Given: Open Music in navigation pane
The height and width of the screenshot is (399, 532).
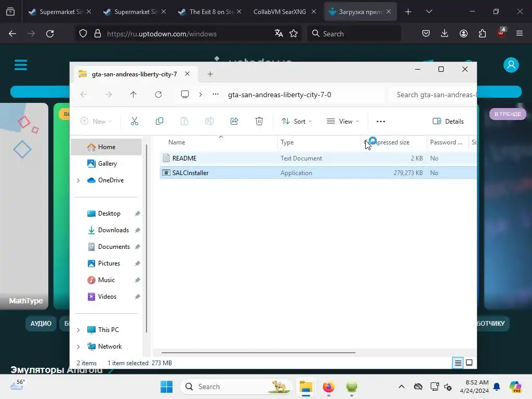Looking at the screenshot, I should click(x=106, y=280).
